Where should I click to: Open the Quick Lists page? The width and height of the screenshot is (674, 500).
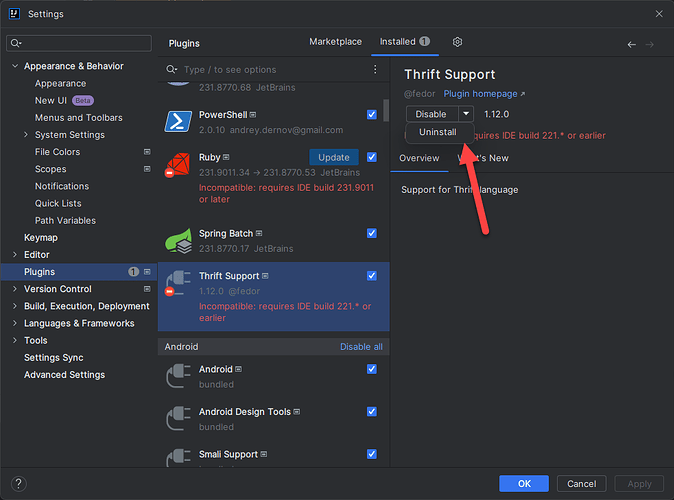[58, 203]
